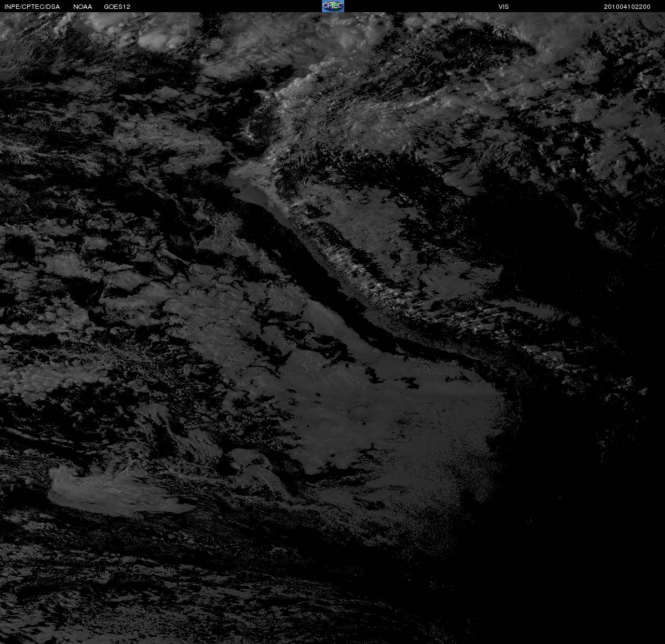Click the NOAA label in the header
665x644 pixels.
(83, 7)
